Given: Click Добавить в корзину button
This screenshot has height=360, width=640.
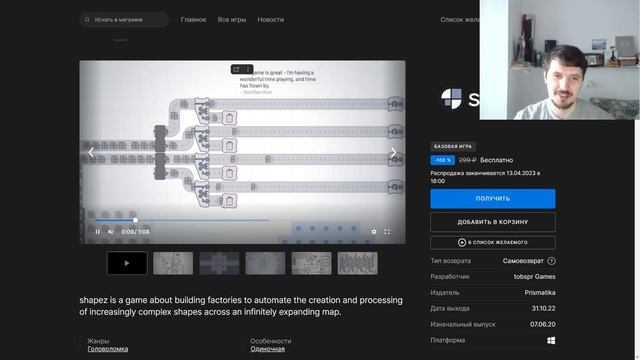Looking at the screenshot, I should pos(493,222).
